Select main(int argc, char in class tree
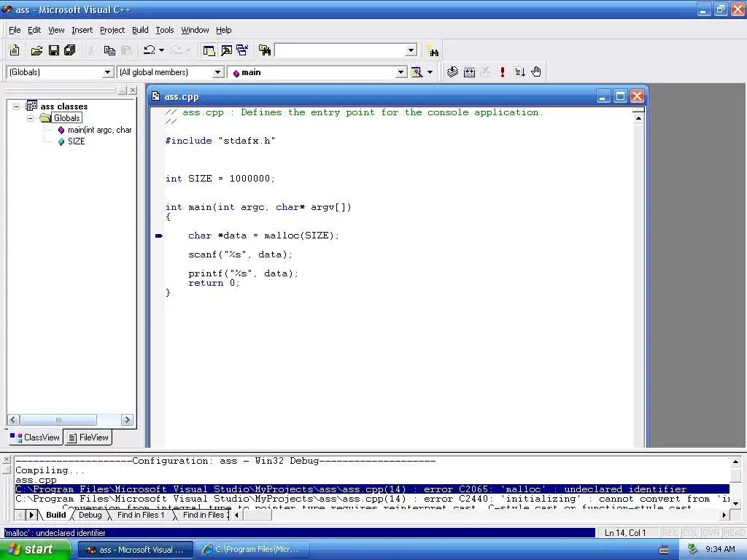This screenshot has height=560, width=747. [99, 130]
